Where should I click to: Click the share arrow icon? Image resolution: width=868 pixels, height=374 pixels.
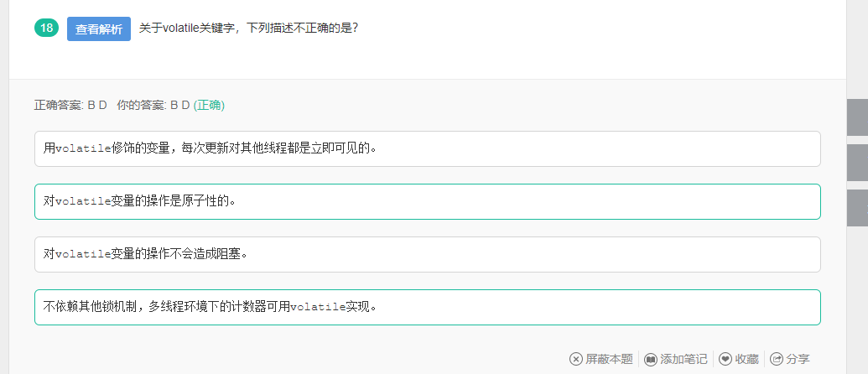click(777, 359)
